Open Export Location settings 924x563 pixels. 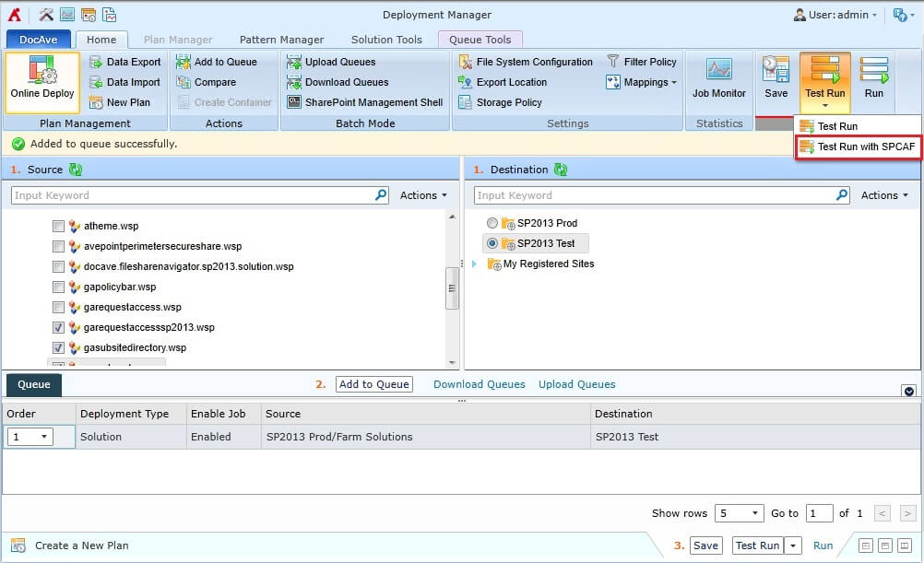point(503,82)
